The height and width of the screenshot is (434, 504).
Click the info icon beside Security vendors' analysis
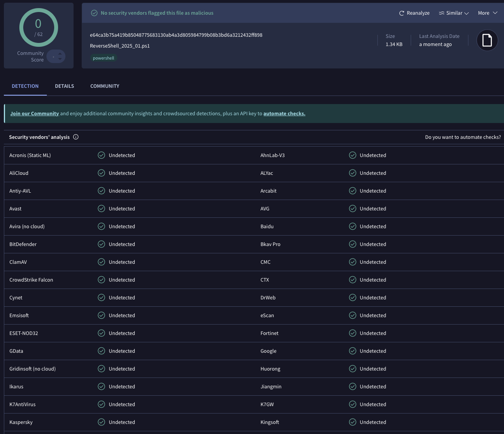[x=76, y=137]
